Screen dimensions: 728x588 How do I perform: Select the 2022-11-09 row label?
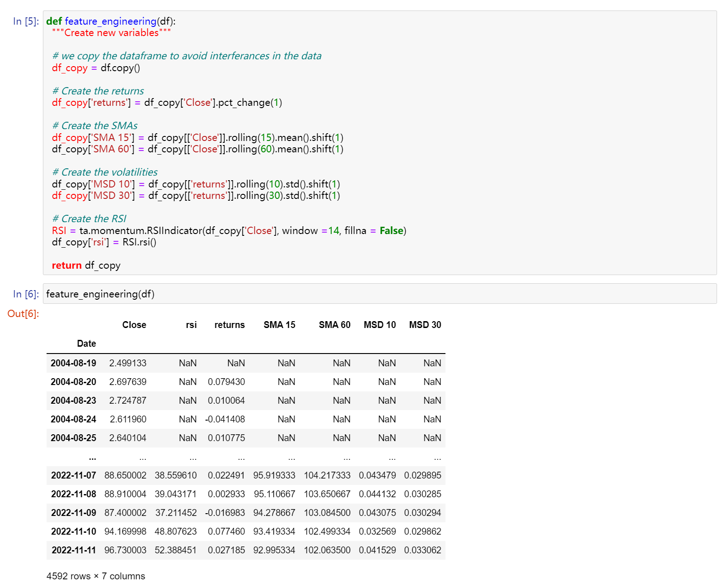[73, 513]
